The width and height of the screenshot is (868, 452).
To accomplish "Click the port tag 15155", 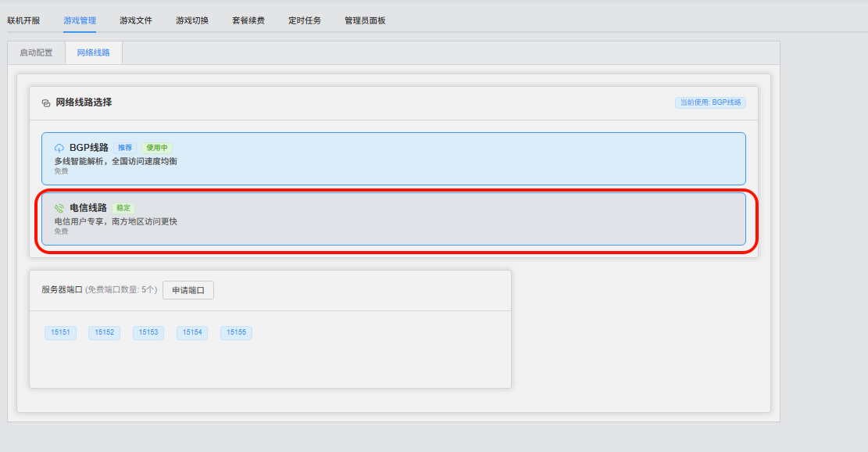I will 236,333.
